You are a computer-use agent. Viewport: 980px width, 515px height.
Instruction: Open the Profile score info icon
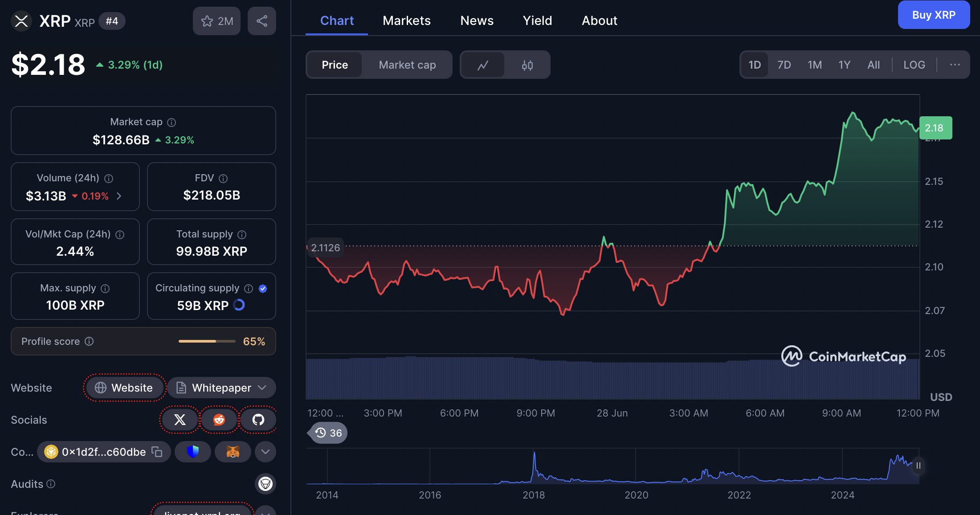point(89,341)
